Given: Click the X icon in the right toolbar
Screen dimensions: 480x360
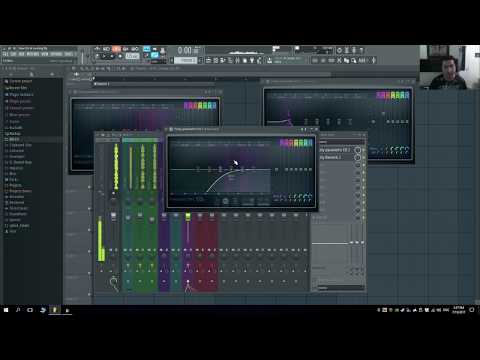Looking at the screenshot, I should tap(339, 60).
